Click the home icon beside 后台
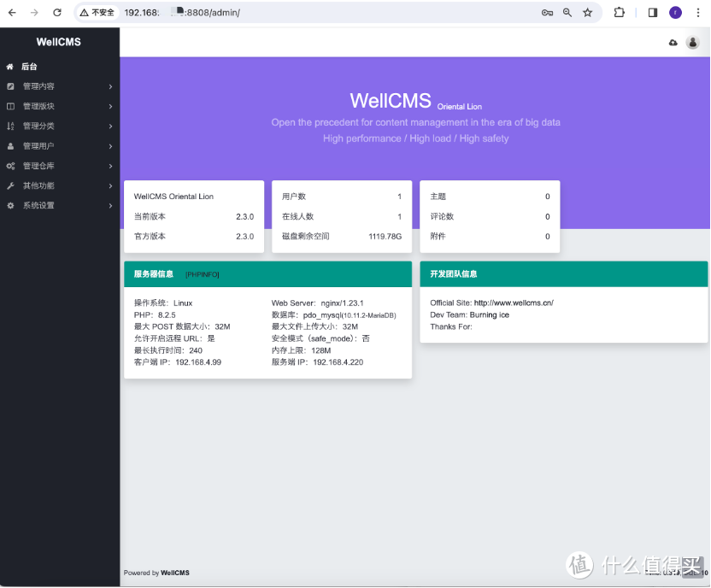The image size is (711, 588). pos(10,67)
